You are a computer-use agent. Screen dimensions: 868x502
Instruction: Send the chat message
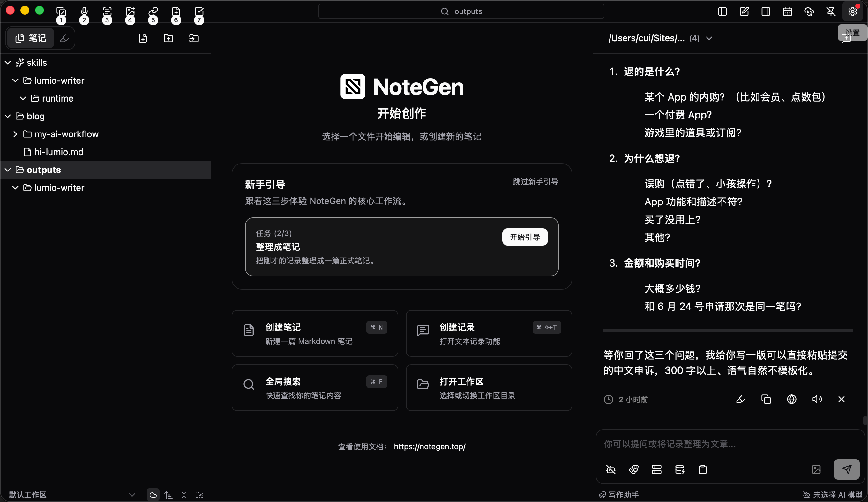(847, 469)
